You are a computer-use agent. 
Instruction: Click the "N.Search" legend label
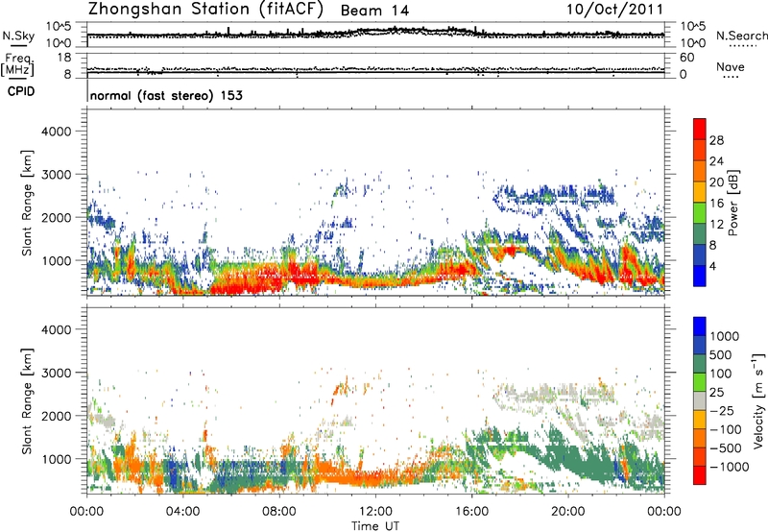point(741,36)
